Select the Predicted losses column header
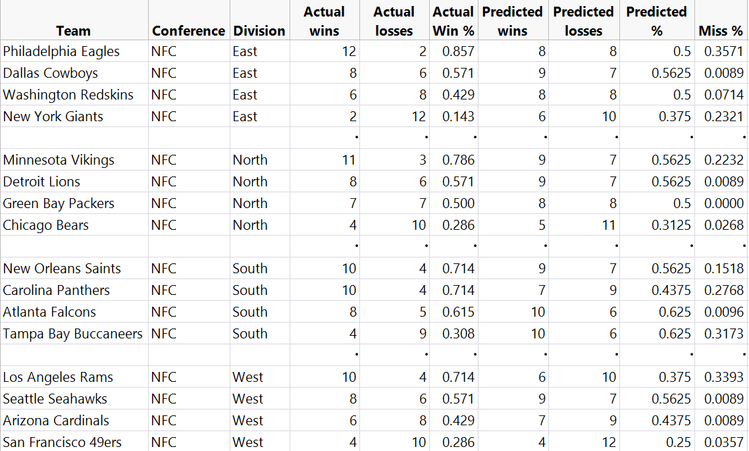 [582, 21]
